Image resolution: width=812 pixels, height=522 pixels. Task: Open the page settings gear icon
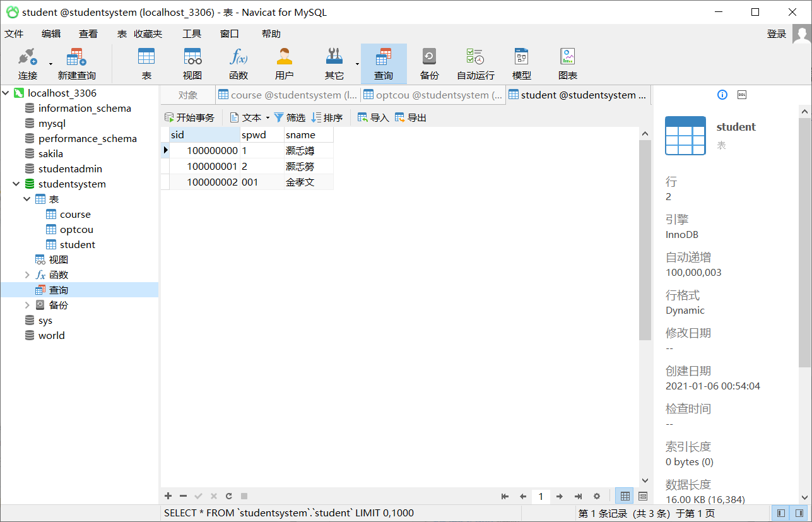pyautogui.click(x=597, y=497)
